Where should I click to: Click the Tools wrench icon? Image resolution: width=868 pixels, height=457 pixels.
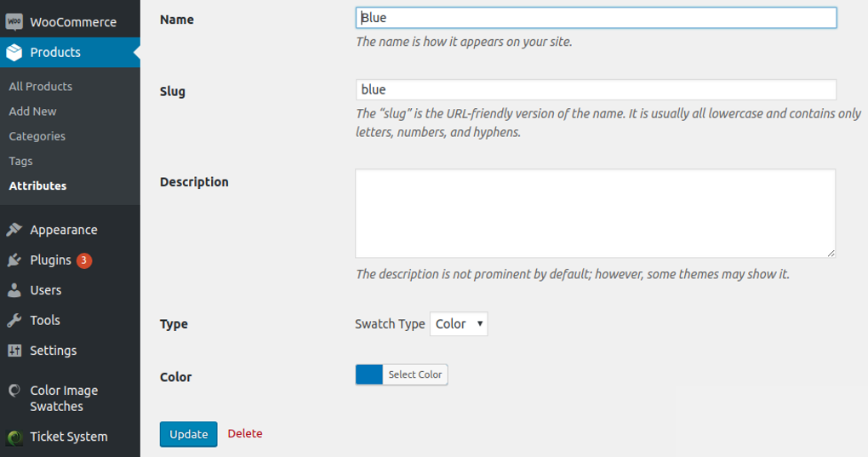[14, 321]
